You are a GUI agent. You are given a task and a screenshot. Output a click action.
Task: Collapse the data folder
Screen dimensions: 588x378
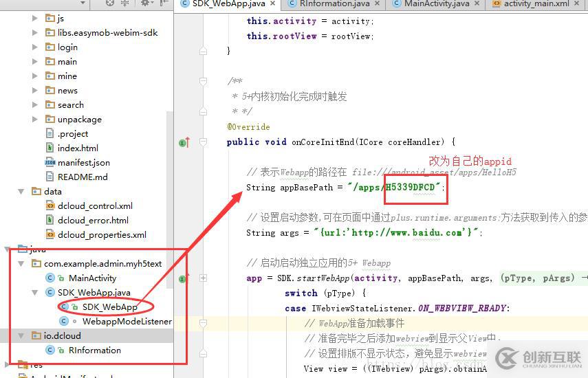[21, 192]
